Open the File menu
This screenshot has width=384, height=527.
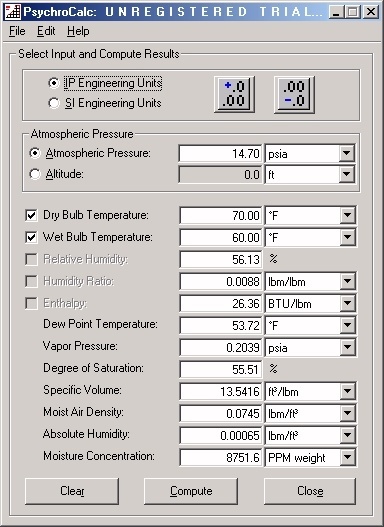click(x=17, y=31)
